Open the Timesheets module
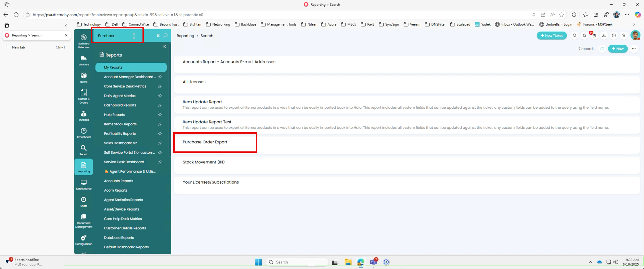644x269 pixels. tap(84, 133)
